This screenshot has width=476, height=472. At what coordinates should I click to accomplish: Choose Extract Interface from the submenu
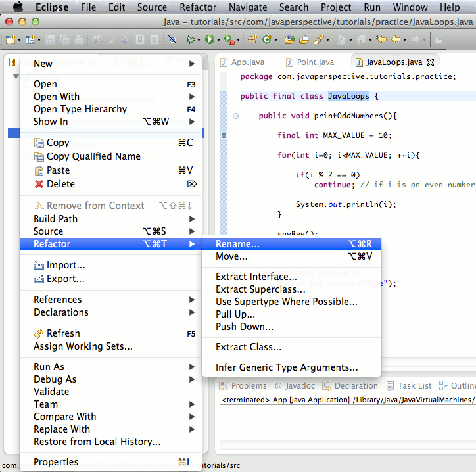256,277
